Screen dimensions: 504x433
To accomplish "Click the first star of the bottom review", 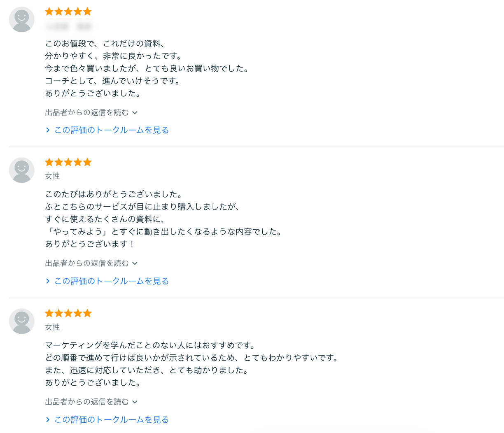I will (49, 313).
